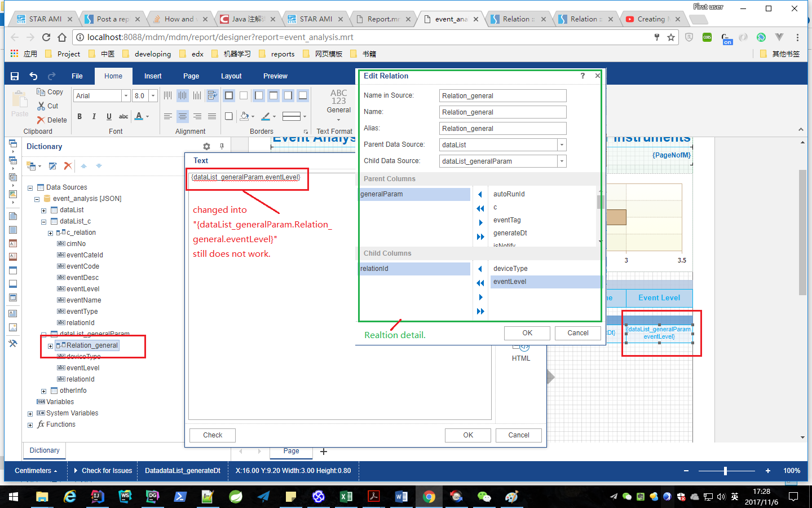Screen dimensions: 812x508
Task: Toggle right border icon
Action: point(288,95)
